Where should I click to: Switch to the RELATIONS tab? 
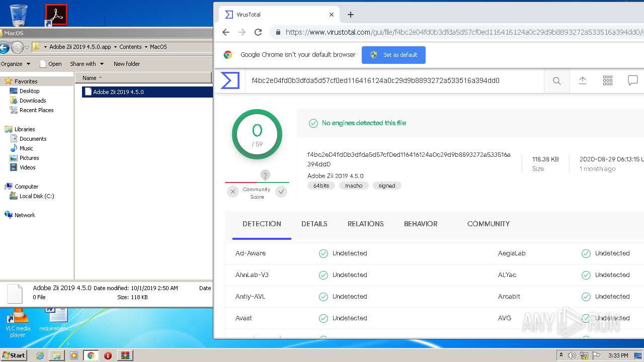click(x=366, y=224)
